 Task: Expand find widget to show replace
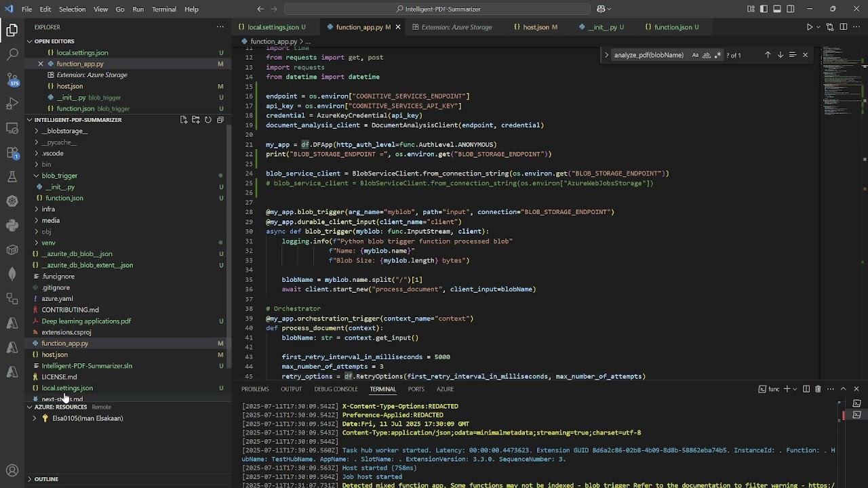click(606, 55)
